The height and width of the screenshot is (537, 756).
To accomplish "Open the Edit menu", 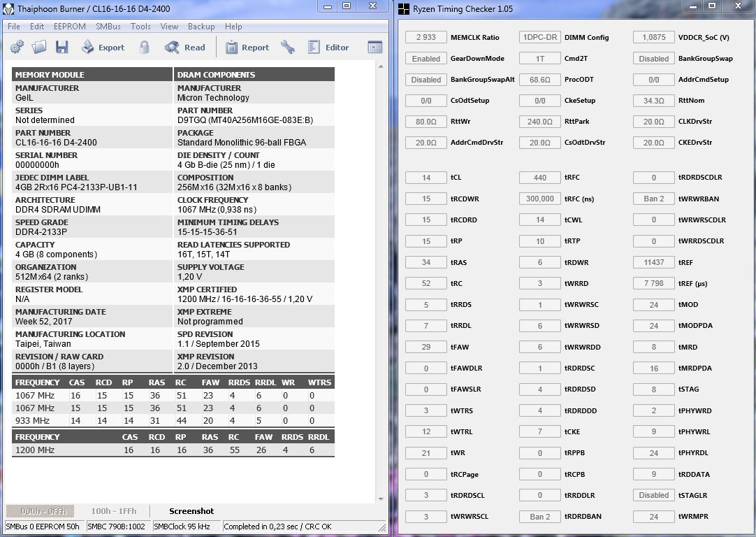I will [x=37, y=27].
